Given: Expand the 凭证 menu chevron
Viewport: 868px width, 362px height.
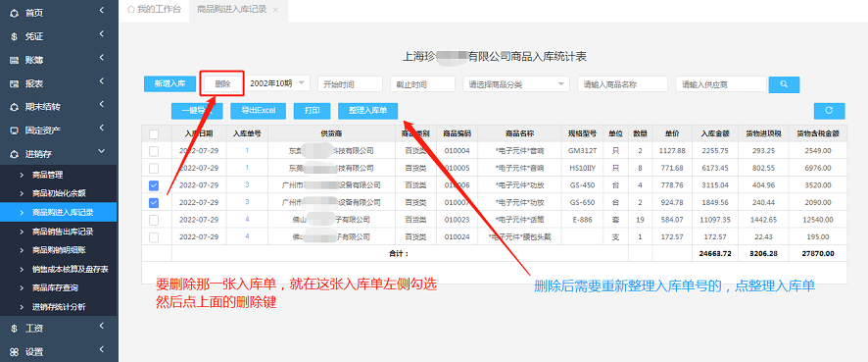Looking at the screenshot, I should coord(102,34).
